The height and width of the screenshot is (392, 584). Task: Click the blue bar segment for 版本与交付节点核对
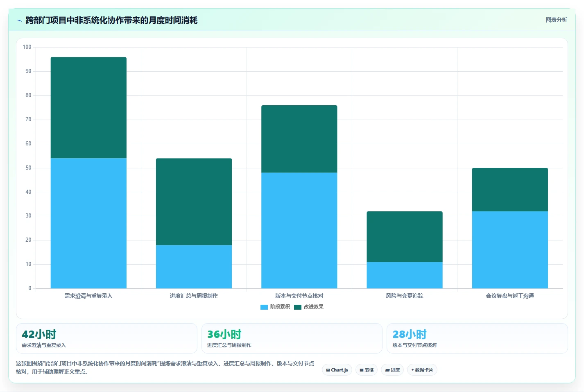coord(299,231)
